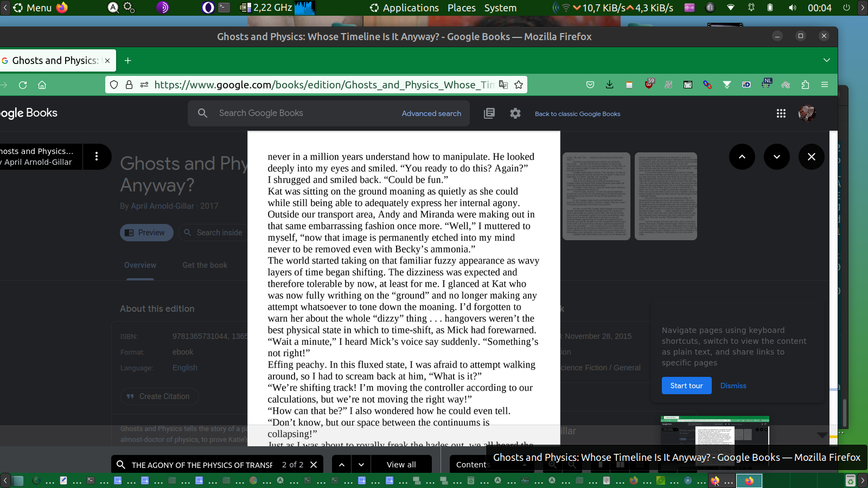Screen dimensions: 868x488
Task: Clear the in-book search query
Action: (314, 465)
